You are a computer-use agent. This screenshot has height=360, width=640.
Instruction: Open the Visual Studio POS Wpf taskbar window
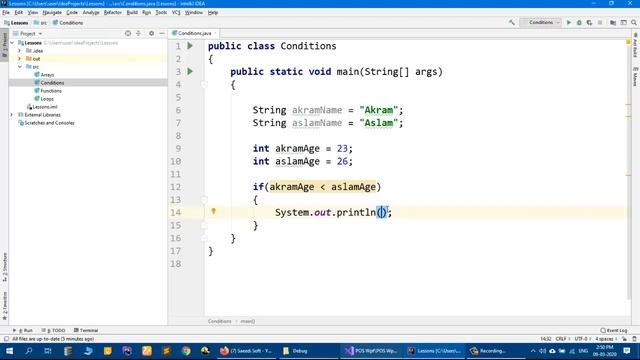[x=371, y=351]
